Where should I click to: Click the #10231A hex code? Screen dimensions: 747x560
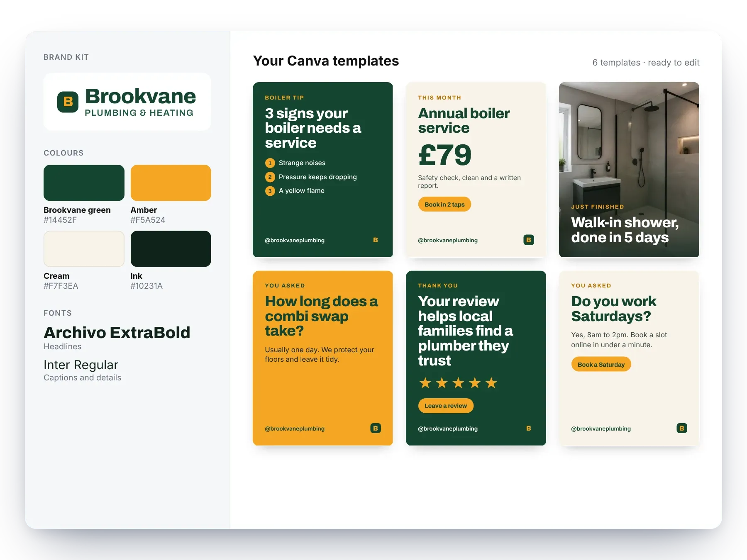pyautogui.click(x=146, y=286)
